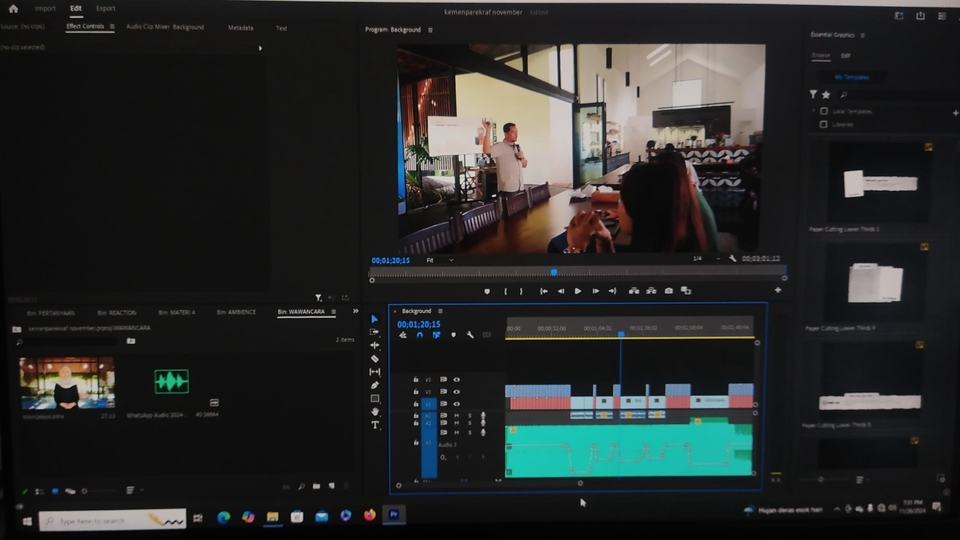
Task: Click the Export Frame camera icon
Action: [x=669, y=291]
